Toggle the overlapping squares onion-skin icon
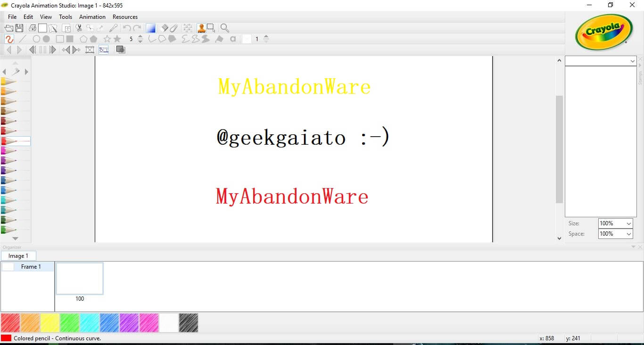The height and width of the screenshot is (345, 644). 121,50
